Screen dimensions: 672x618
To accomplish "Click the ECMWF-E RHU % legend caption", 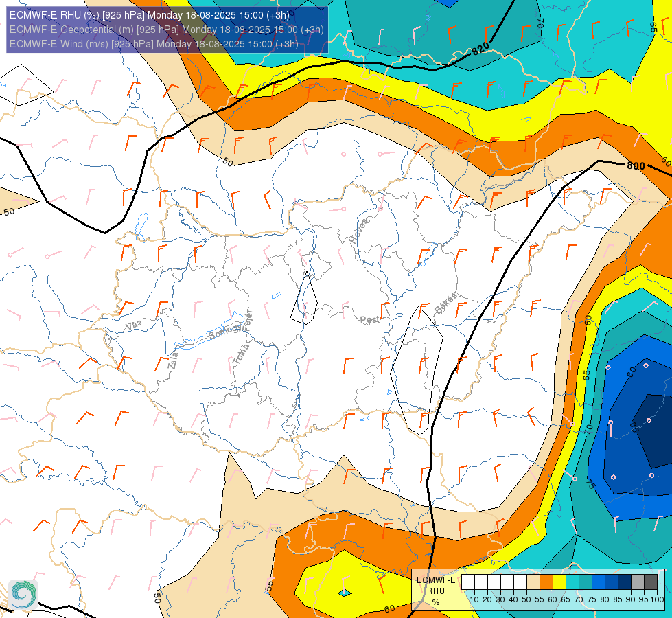I will point(436,591).
